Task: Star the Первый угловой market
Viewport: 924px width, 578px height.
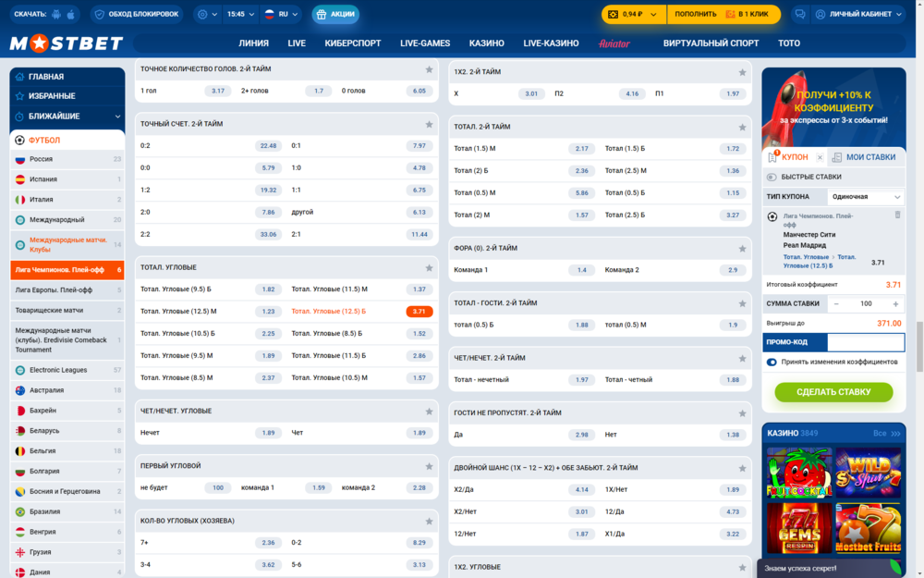Action: click(429, 466)
